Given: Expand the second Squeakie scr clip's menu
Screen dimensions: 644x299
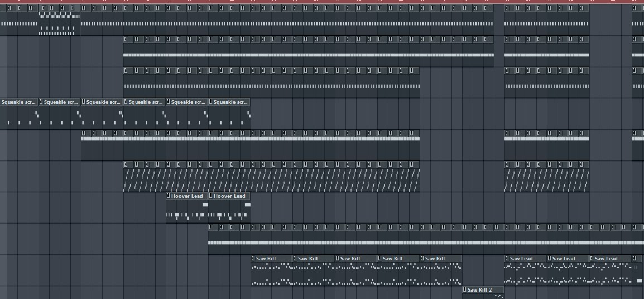Looking at the screenshot, I should (41, 102).
